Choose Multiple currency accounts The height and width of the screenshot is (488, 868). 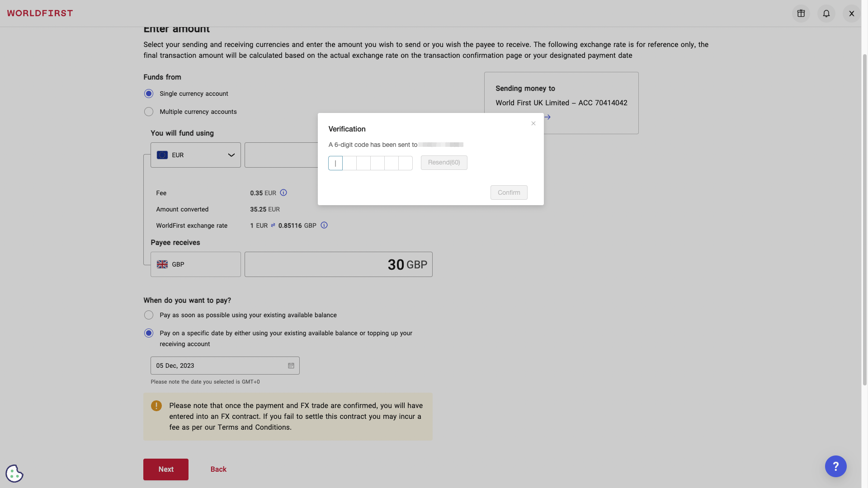click(149, 112)
